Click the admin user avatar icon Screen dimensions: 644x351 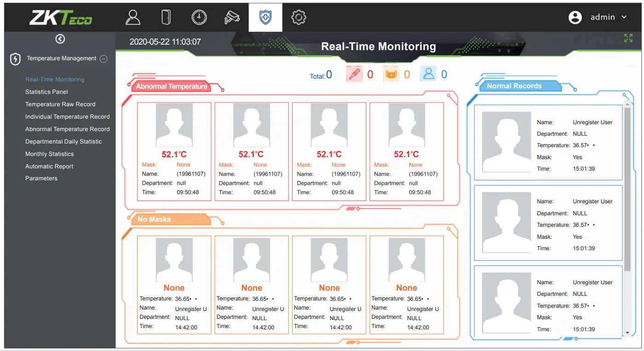click(575, 17)
